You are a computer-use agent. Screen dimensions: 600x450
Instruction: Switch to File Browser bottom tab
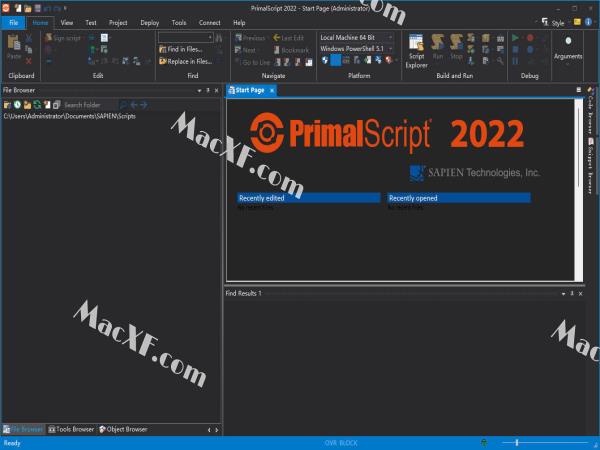pos(23,430)
